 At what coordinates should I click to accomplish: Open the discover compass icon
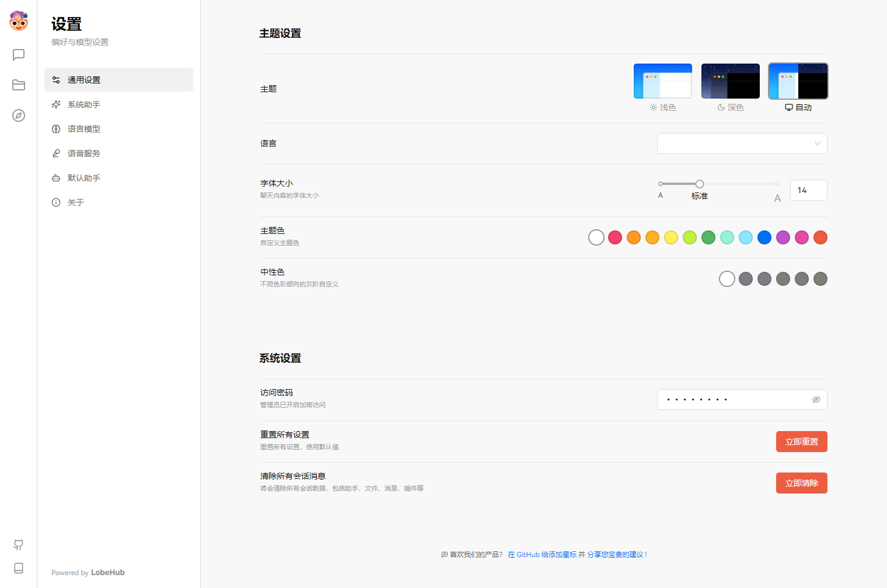(19, 116)
